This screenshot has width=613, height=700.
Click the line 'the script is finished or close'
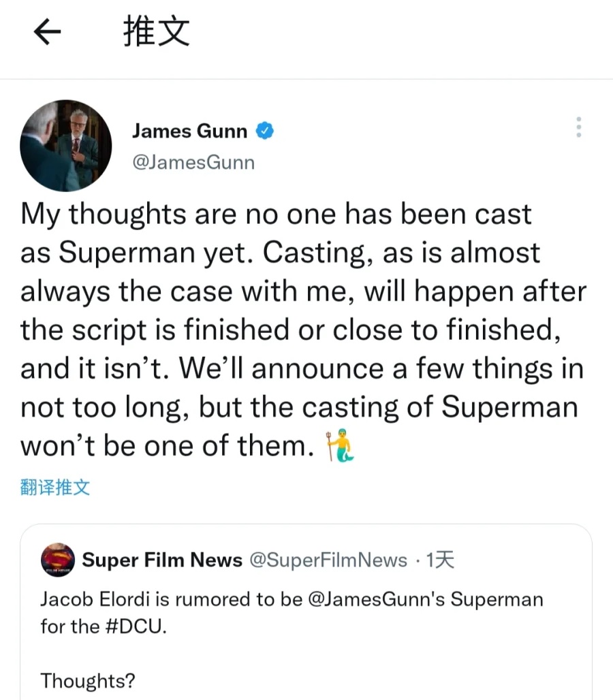(x=291, y=330)
